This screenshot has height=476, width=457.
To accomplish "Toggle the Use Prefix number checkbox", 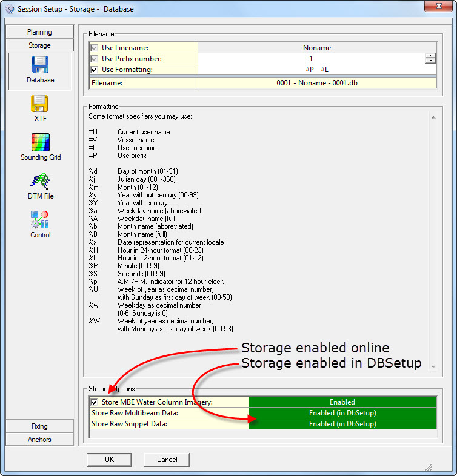I will coord(94,59).
